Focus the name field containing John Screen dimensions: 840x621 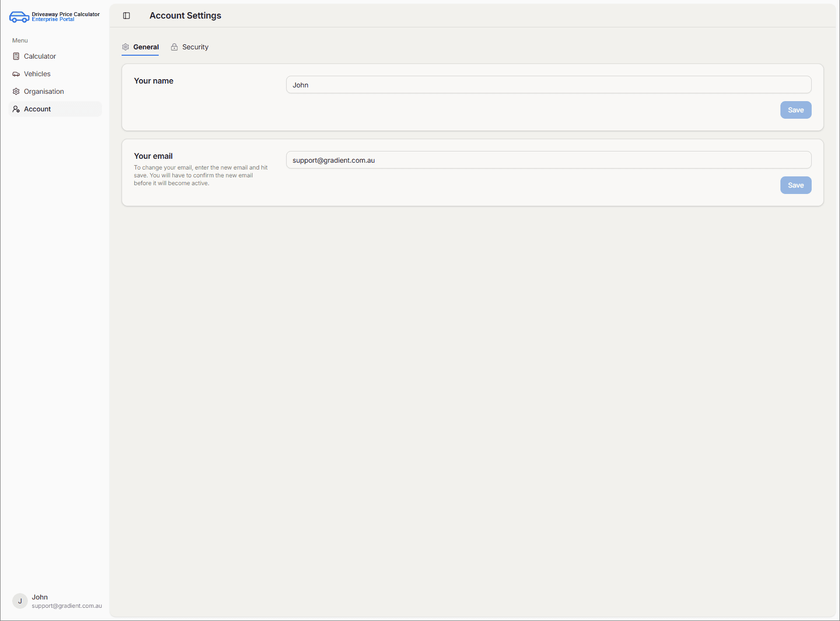(x=548, y=85)
